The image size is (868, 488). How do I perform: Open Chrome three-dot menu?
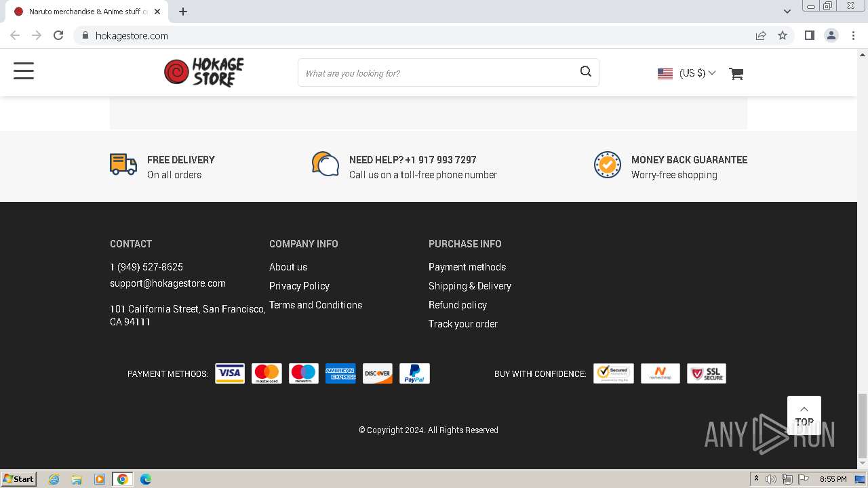[853, 35]
